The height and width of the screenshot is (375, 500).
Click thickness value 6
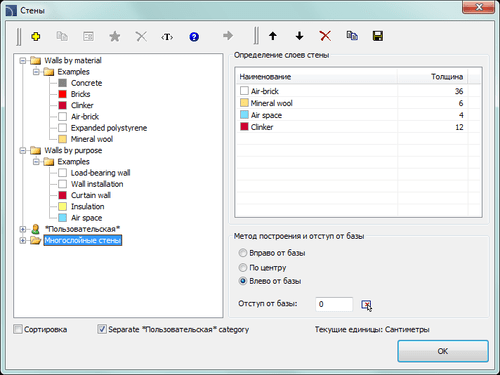click(x=461, y=103)
